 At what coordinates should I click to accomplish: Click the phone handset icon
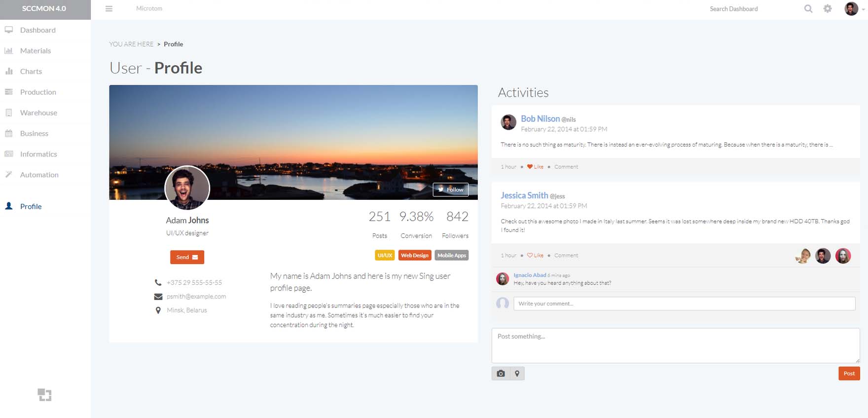pyautogui.click(x=158, y=283)
